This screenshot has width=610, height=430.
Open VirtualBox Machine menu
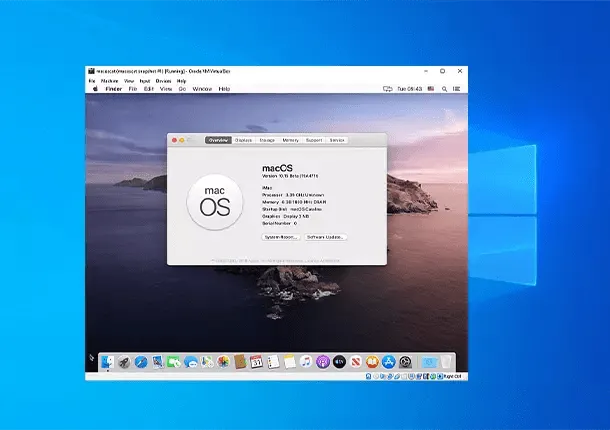pyautogui.click(x=107, y=80)
